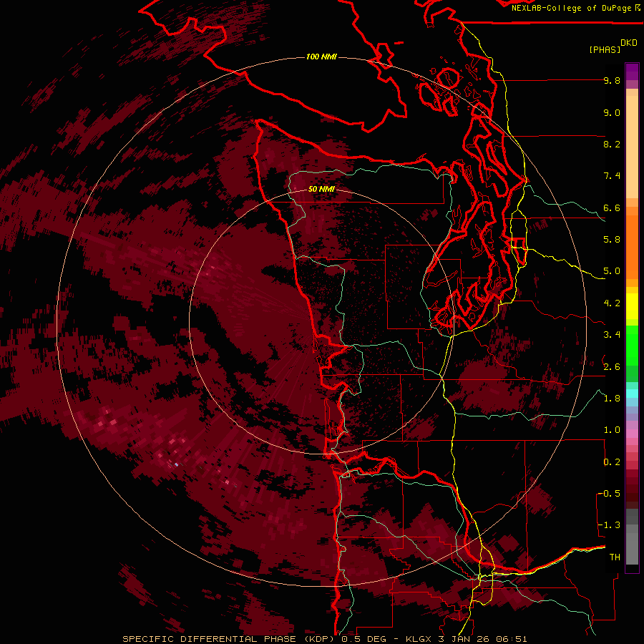Click the 9.8 value on color scale

coord(612,81)
